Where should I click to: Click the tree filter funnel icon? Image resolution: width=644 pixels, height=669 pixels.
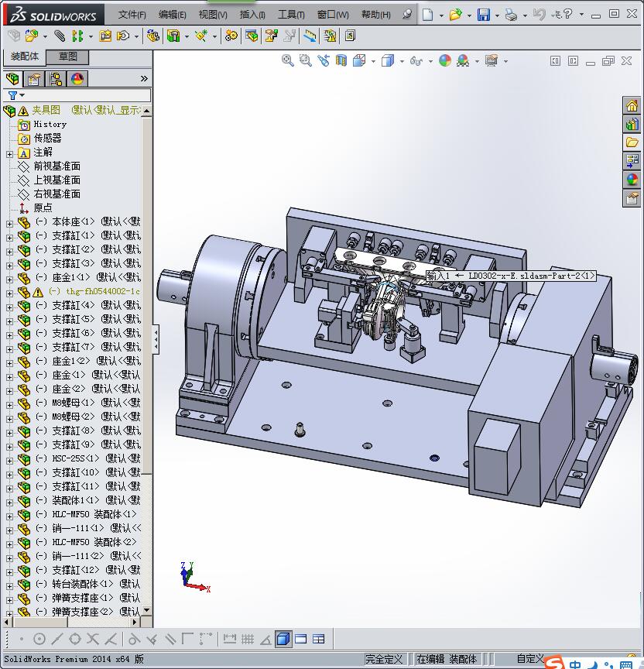tap(13, 95)
